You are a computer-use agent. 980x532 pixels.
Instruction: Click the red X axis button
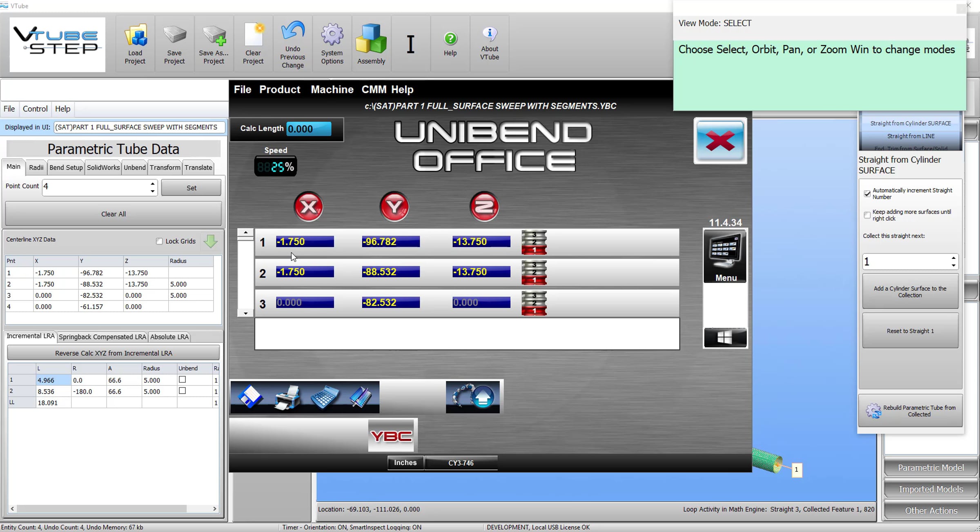[x=309, y=207]
